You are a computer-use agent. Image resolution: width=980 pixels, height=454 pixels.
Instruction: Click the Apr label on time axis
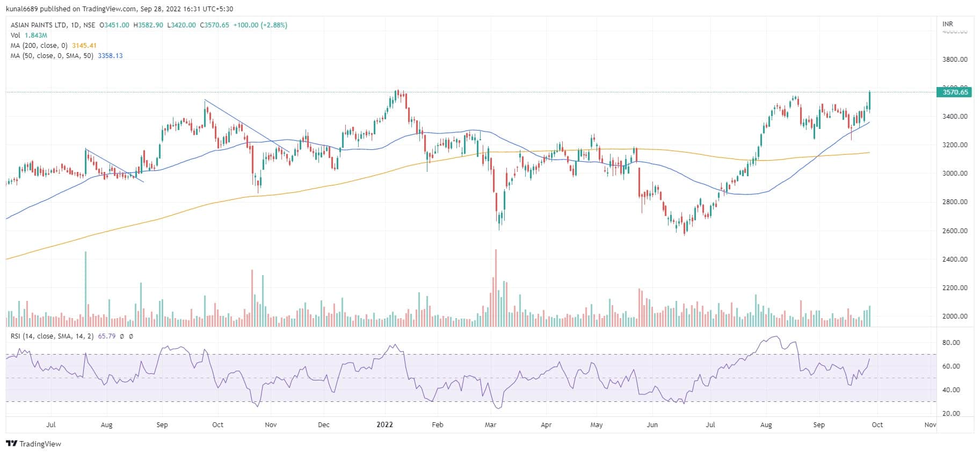tap(546, 425)
